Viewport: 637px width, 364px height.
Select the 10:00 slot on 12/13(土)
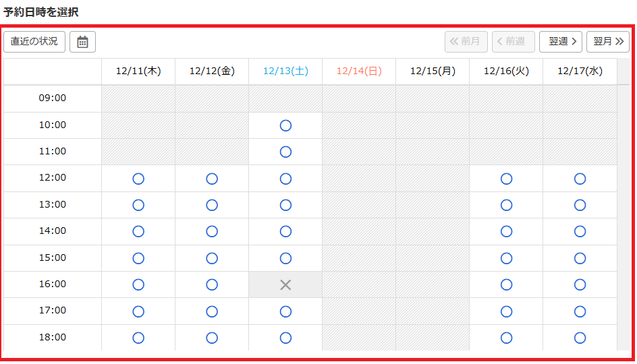pyautogui.click(x=285, y=125)
